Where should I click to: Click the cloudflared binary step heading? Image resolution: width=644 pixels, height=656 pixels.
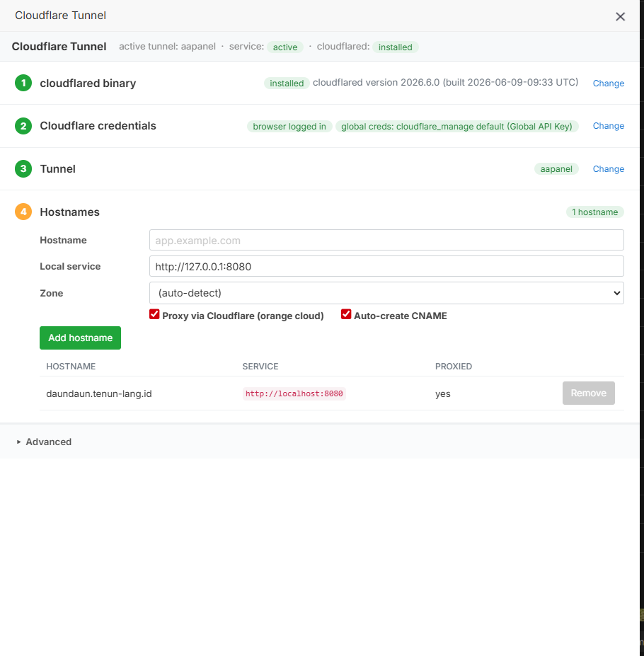coord(88,84)
